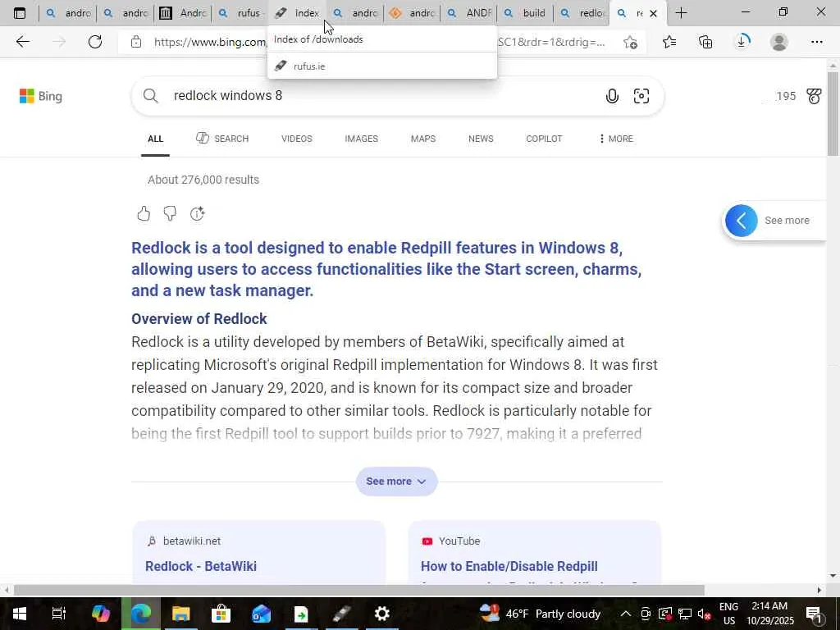Click the vertical scrollbar thumb
Viewport: 840px width, 630px height.
[833, 113]
